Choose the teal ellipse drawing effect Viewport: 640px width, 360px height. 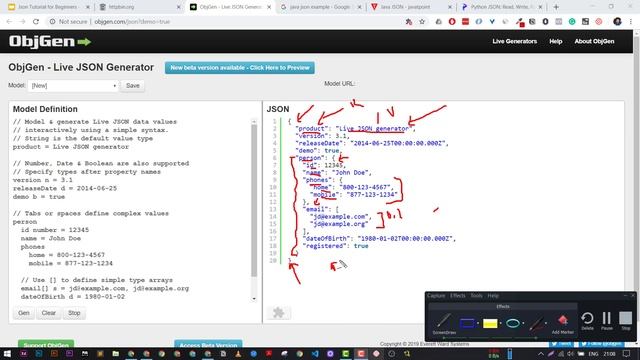tap(513, 323)
